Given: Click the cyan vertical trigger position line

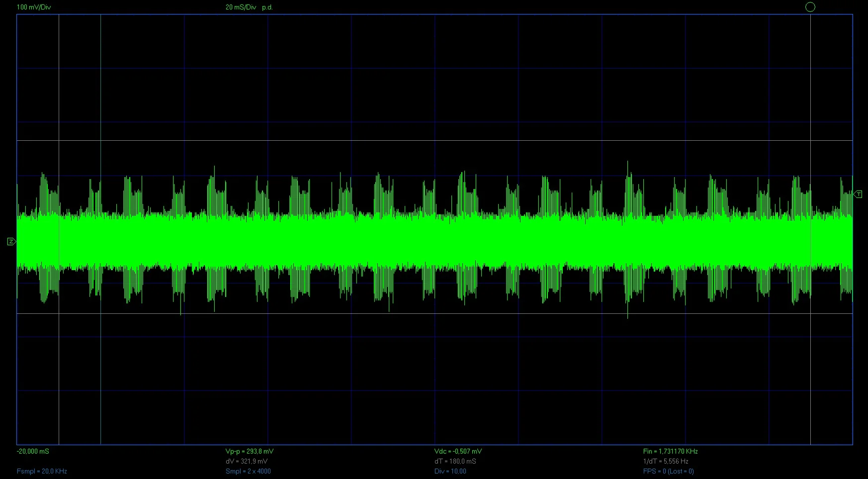Looking at the screenshot, I should click(x=101, y=229).
